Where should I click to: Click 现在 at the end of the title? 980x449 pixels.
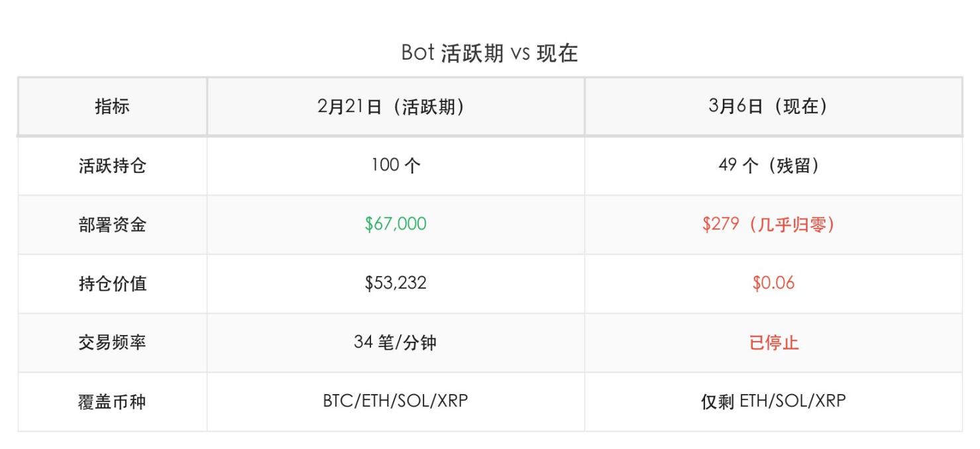(x=557, y=53)
